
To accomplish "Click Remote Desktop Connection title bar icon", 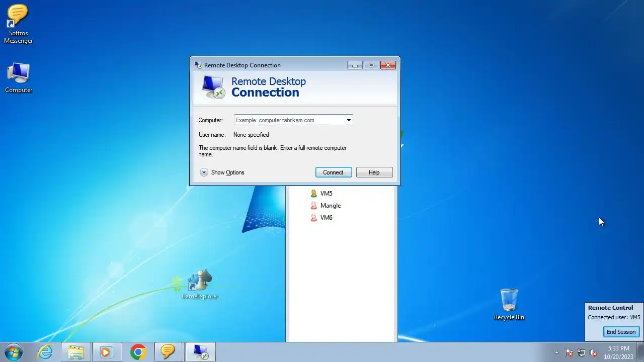I will pos(199,65).
